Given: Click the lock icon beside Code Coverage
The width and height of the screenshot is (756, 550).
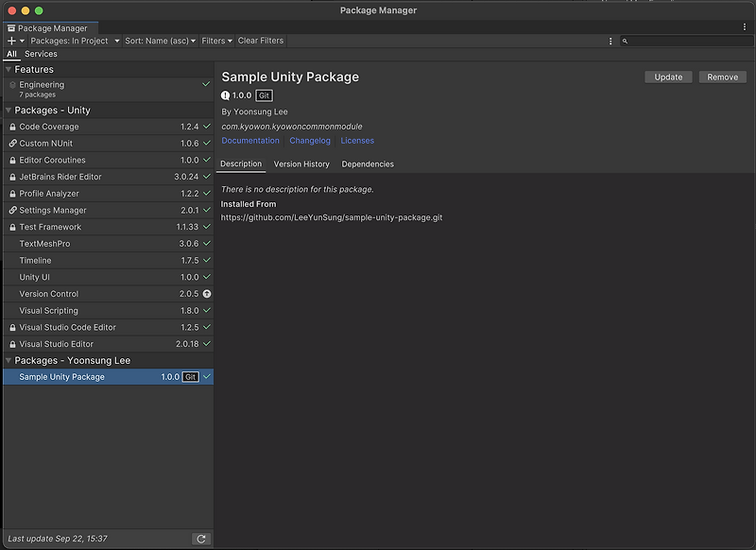Looking at the screenshot, I should click(11, 127).
